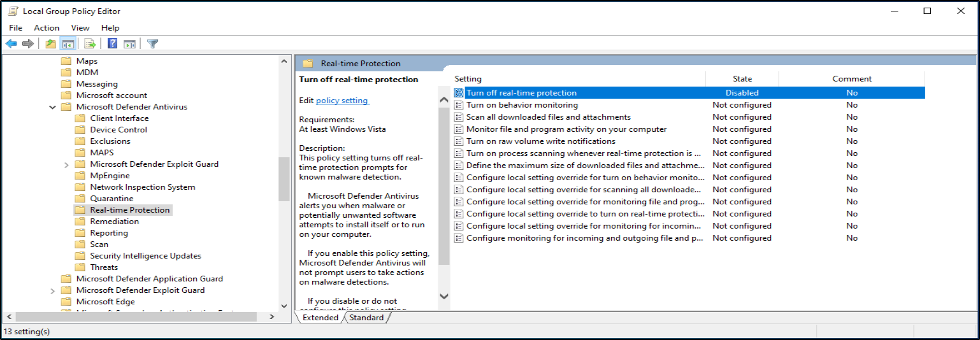Click the Back arrow toolbar icon
The width and height of the screenshot is (980, 340).
[11, 44]
